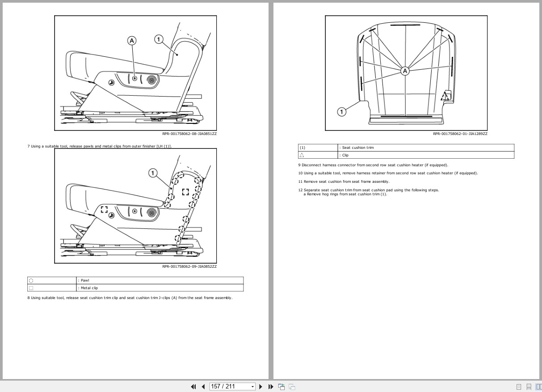Image resolution: width=542 pixels, height=392 pixels.
Task: Click figure reference RPR-001758062-01-JIA1289ZZ
Action: [460, 134]
